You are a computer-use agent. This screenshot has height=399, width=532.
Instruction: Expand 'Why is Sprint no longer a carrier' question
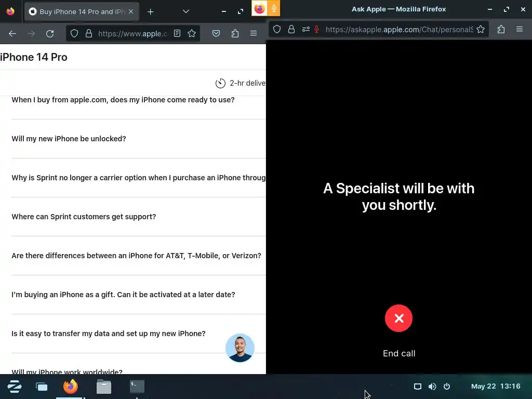tap(139, 178)
